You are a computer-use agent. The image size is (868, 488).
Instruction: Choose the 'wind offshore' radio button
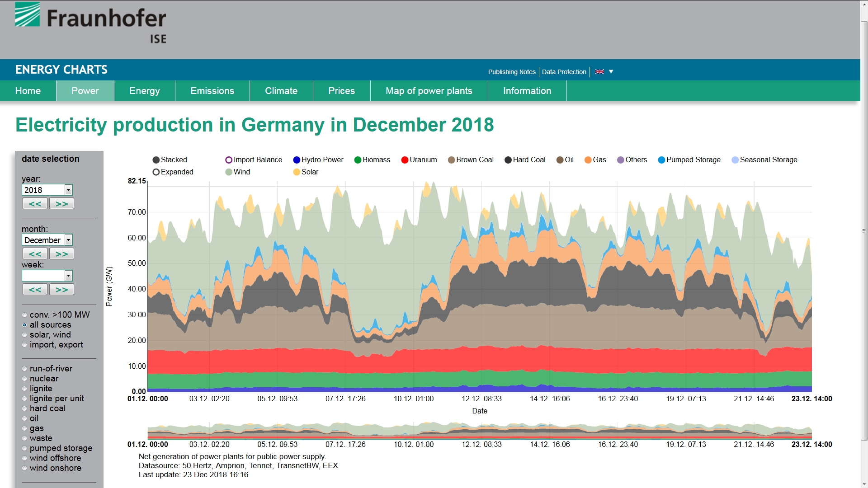coord(24,458)
